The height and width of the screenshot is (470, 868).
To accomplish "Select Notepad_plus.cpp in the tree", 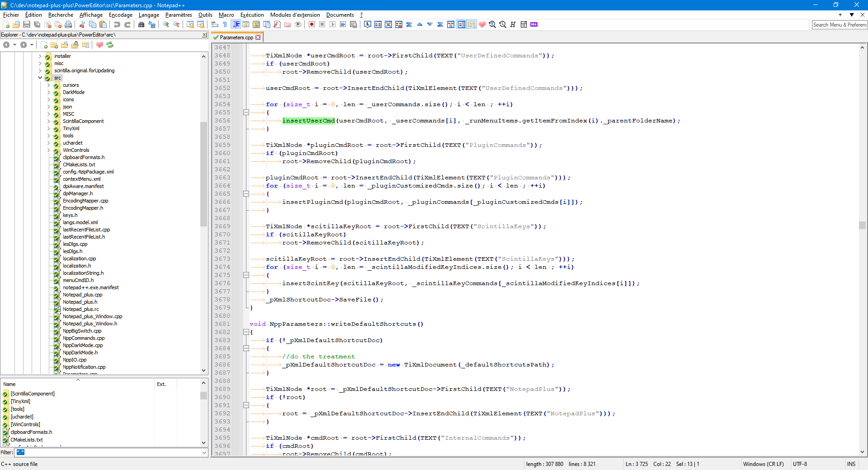I will click(x=82, y=295).
